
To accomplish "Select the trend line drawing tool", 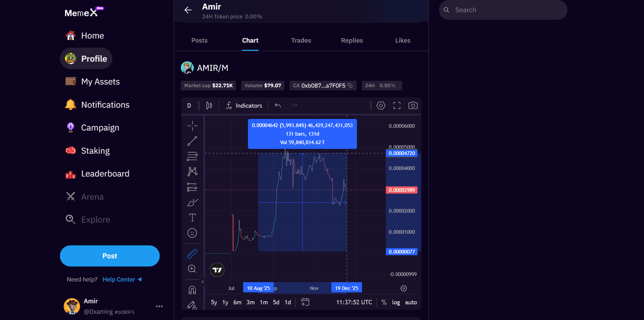I will 192,141.
